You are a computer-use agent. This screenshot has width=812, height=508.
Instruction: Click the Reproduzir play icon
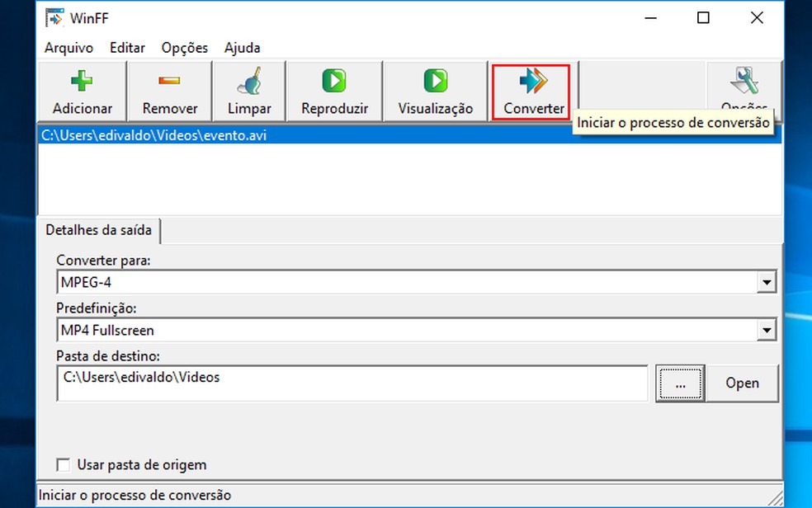tap(333, 81)
